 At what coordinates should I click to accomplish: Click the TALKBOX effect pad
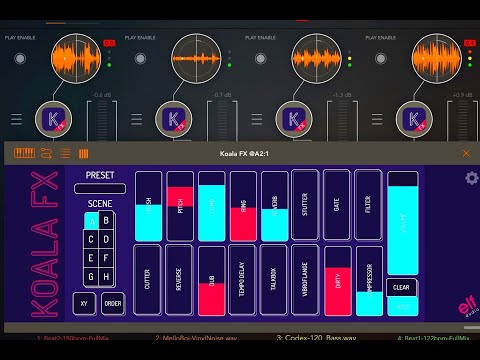click(x=273, y=279)
